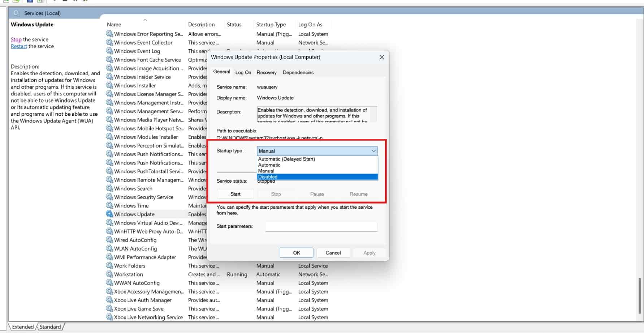The width and height of the screenshot is (644, 333).
Task: Click the gear icon beside Windows Media Player Network
Action: [x=109, y=120]
